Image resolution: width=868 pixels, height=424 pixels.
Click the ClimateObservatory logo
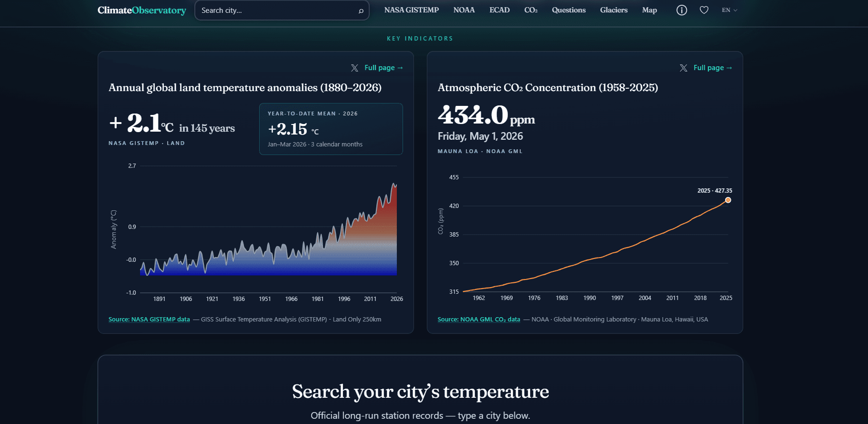[141, 10]
